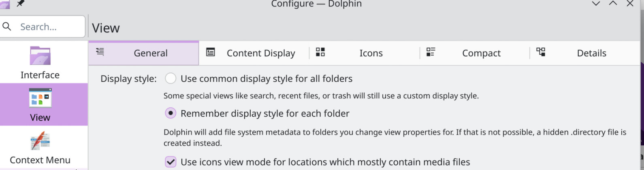This screenshot has height=170, width=644.
Task: Click the search magnifier icon
Action: point(7,27)
